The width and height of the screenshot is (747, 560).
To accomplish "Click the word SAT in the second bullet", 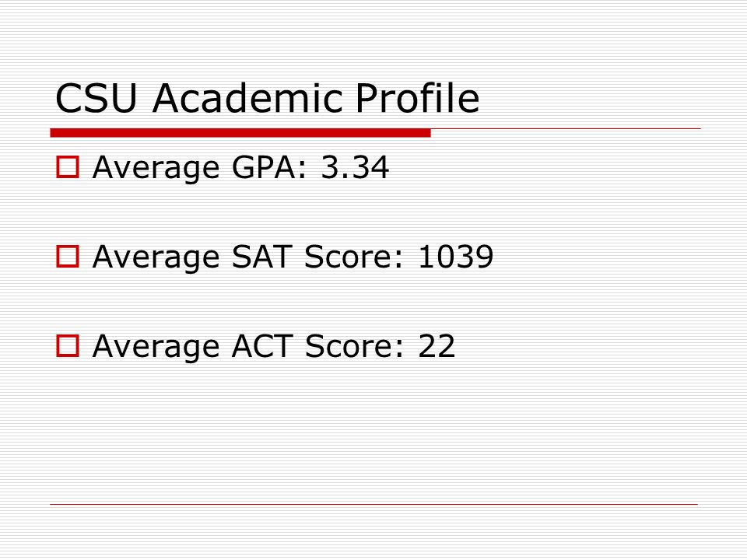I will (x=261, y=257).
